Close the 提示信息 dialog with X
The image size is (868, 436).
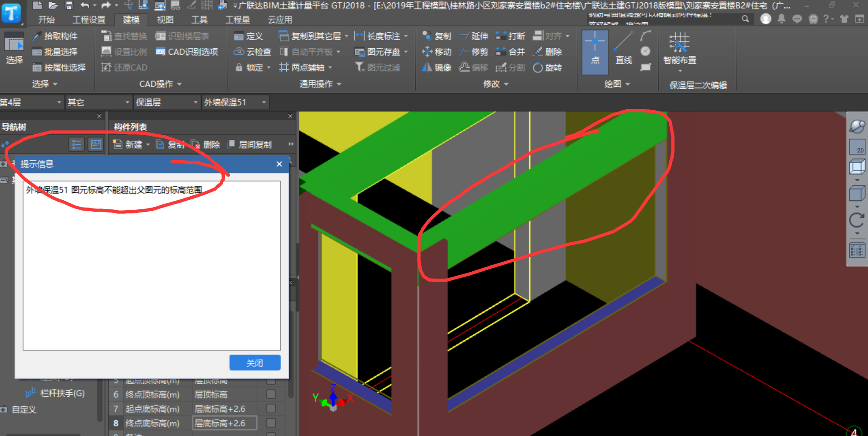tap(279, 164)
